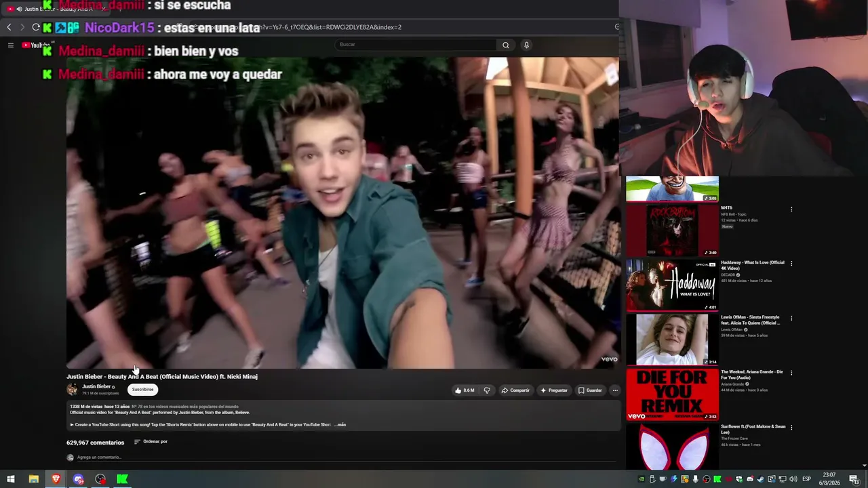Open options menu for M4T6 video
Viewport: 868px width, 488px height.
791,209
